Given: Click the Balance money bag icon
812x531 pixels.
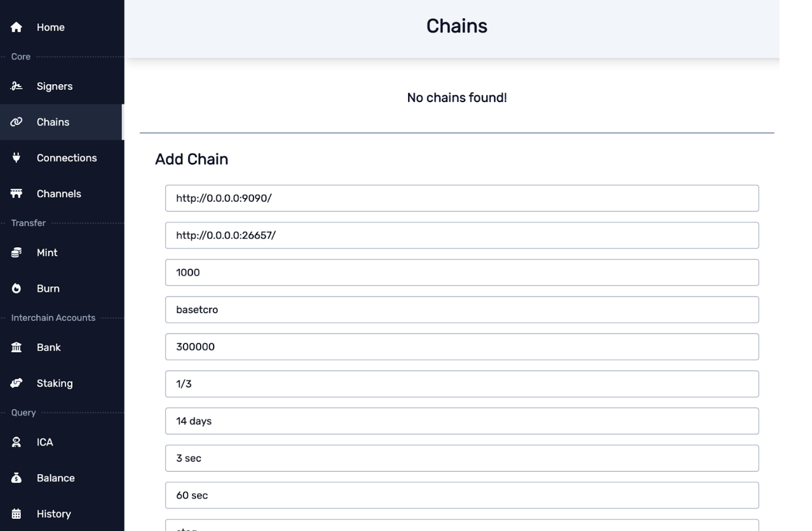Looking at the screenshot, I should click(x=17, y=478).
